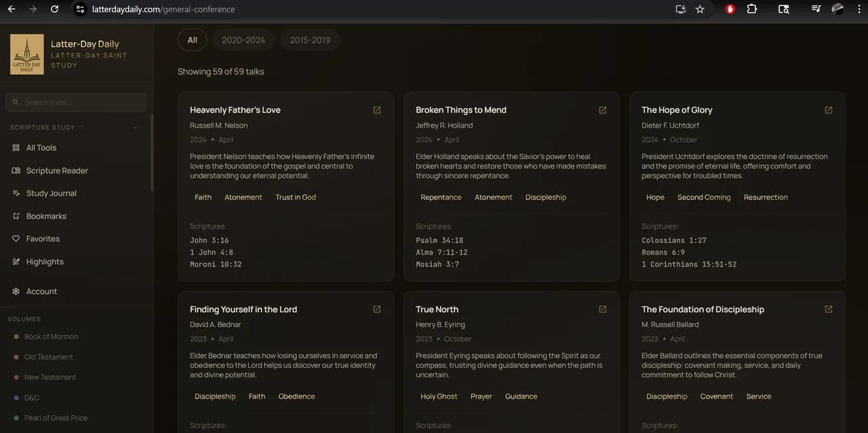Click the Guidance tag
868x433 pixels.
[521, 397]
